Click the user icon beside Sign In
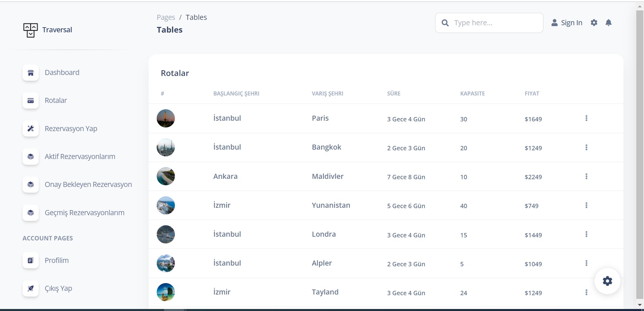 coord(555,23)
